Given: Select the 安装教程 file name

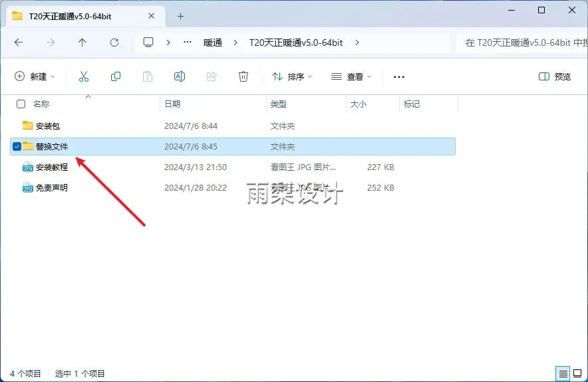Looking at the screenshot, I should (52, 167).
